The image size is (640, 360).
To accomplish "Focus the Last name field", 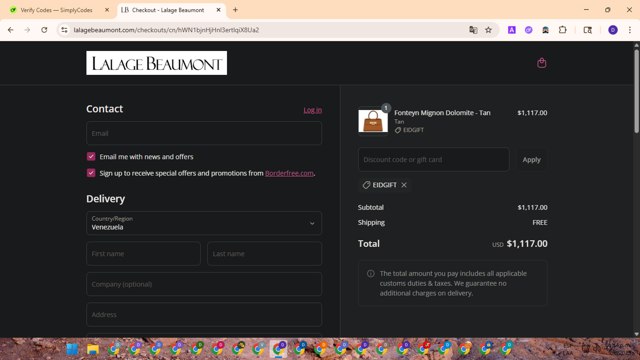I will pyautogui.click(x=264, y=253).
